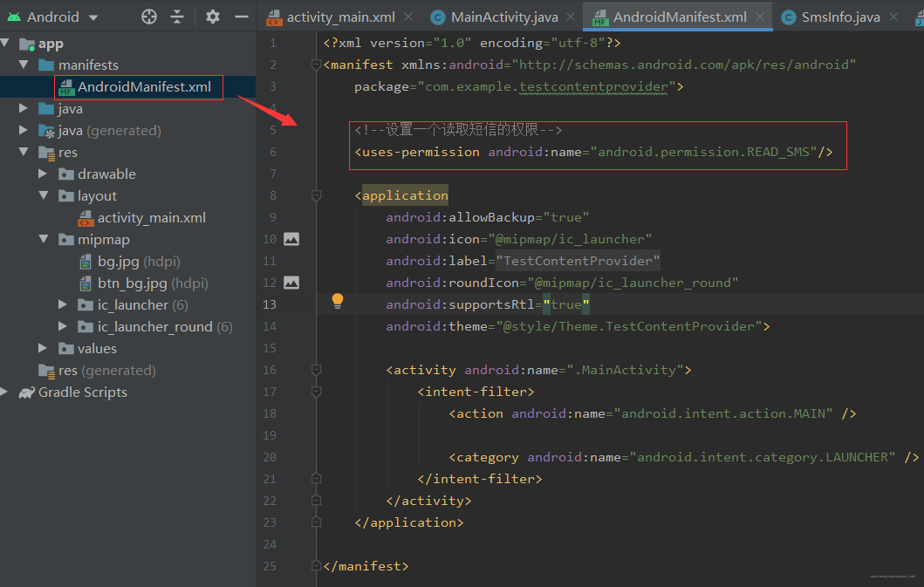Open project panel settings gear

tap(213, 17)
